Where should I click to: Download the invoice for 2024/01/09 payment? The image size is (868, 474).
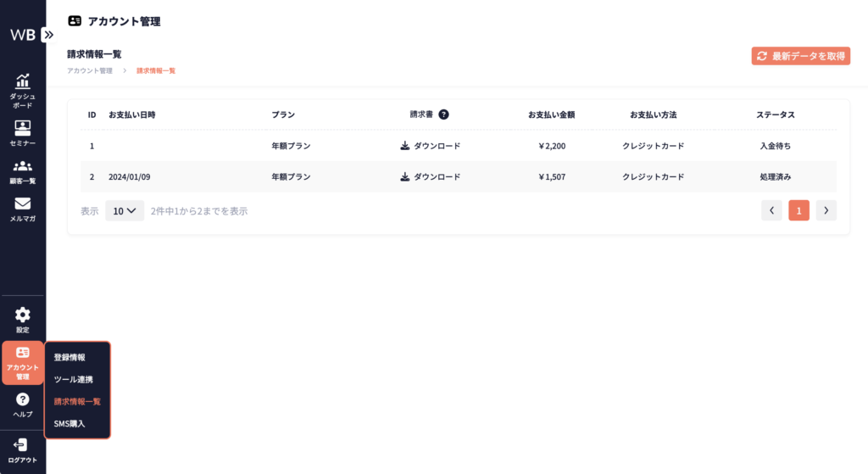[x=430, y=177]
